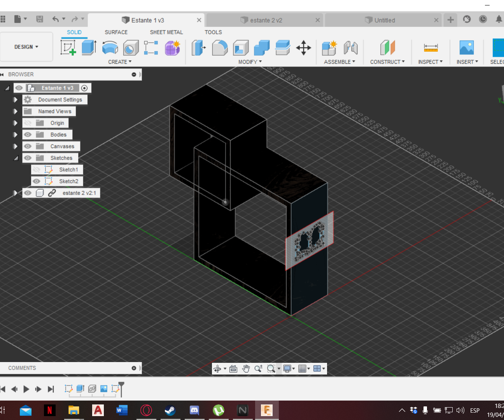Switch to the TOOLS tab
Viewport: 504px width, 420px height.
click(x=213, y=32)
